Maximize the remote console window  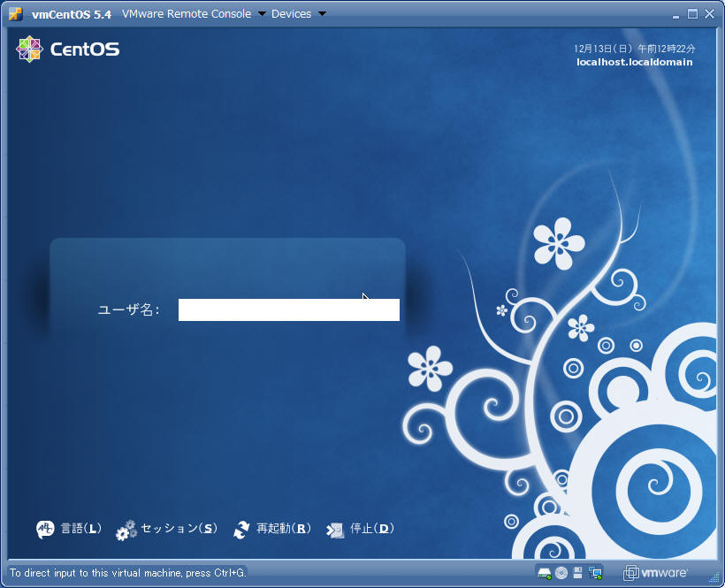tap(692, 14)
